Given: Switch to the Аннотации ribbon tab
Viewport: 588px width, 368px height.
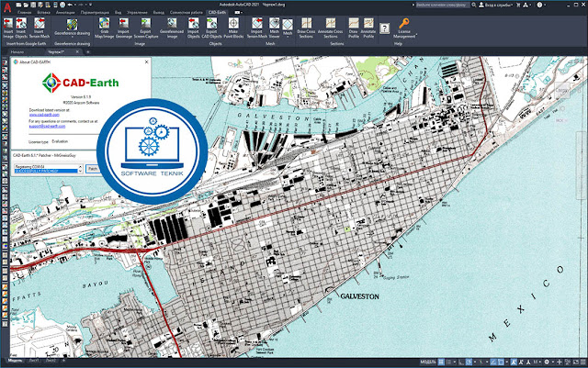Looking at the screenshot, I should coord(65,12).
